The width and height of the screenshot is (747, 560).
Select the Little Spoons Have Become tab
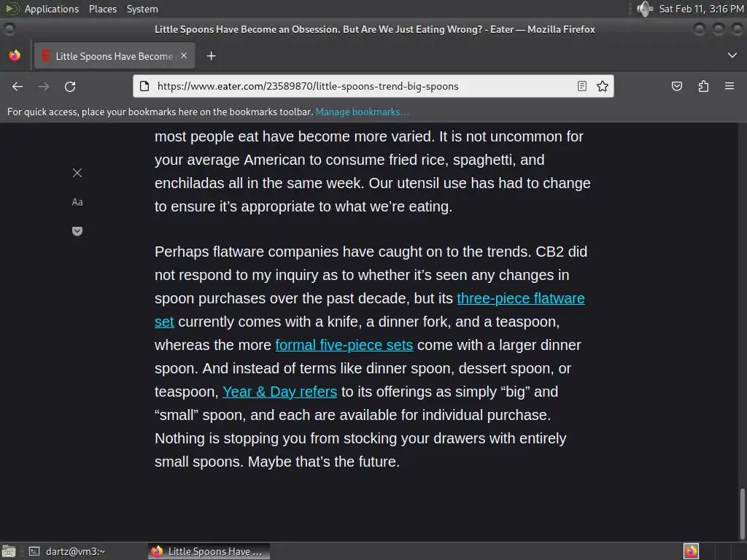[x=115, y=55]
